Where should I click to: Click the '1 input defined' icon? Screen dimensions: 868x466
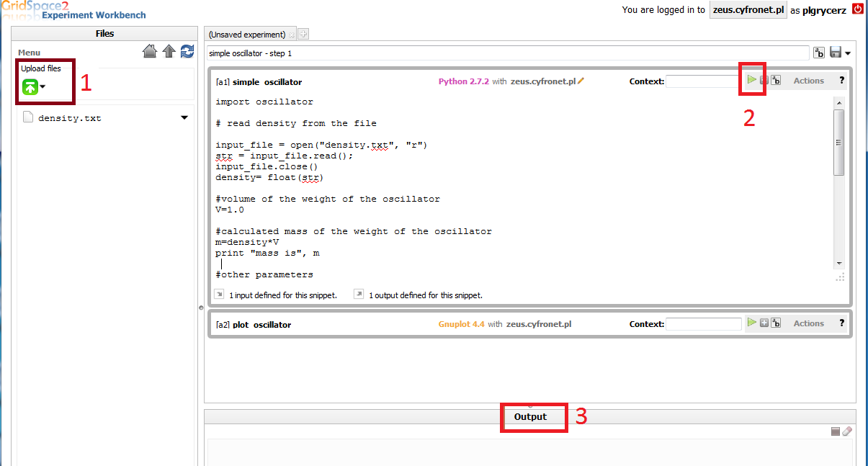(219, 294)
